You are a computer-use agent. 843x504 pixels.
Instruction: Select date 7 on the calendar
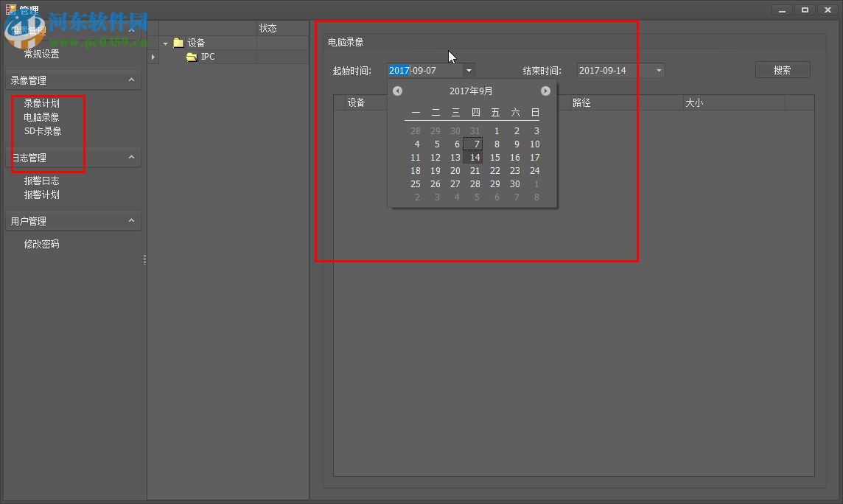[474, 144]
